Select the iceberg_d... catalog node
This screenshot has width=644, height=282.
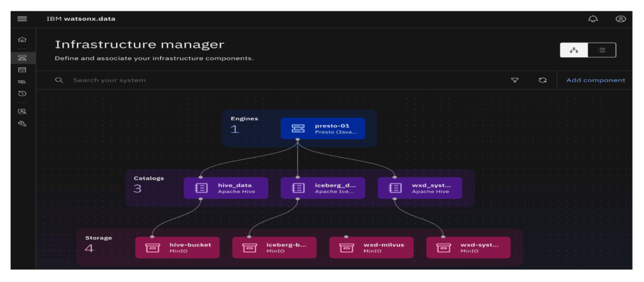323,188
